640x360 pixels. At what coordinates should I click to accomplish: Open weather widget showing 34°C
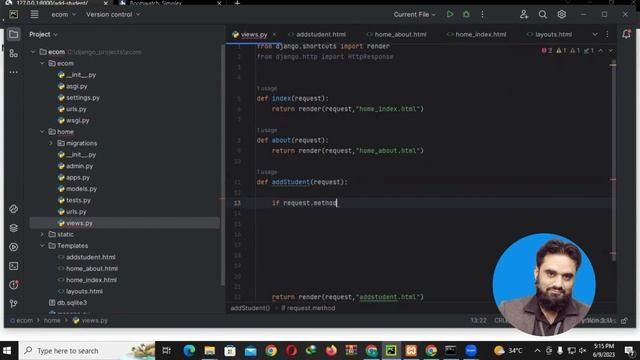(508, 350)
